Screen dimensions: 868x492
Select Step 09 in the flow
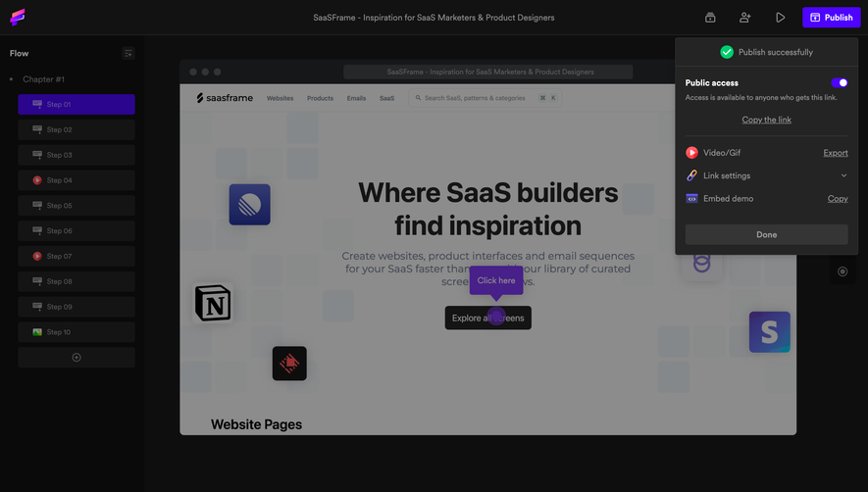point(77,307)
